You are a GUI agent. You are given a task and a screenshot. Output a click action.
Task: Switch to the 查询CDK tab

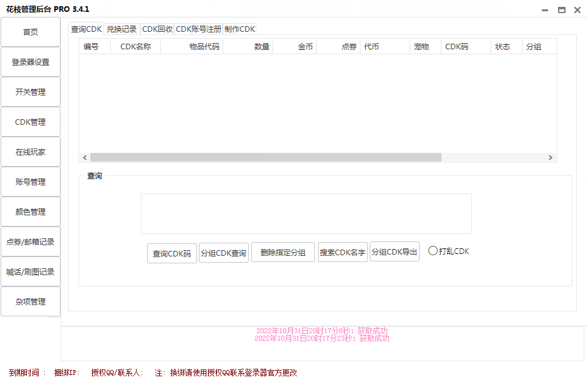pyautogui.click(x=86, y=29)
